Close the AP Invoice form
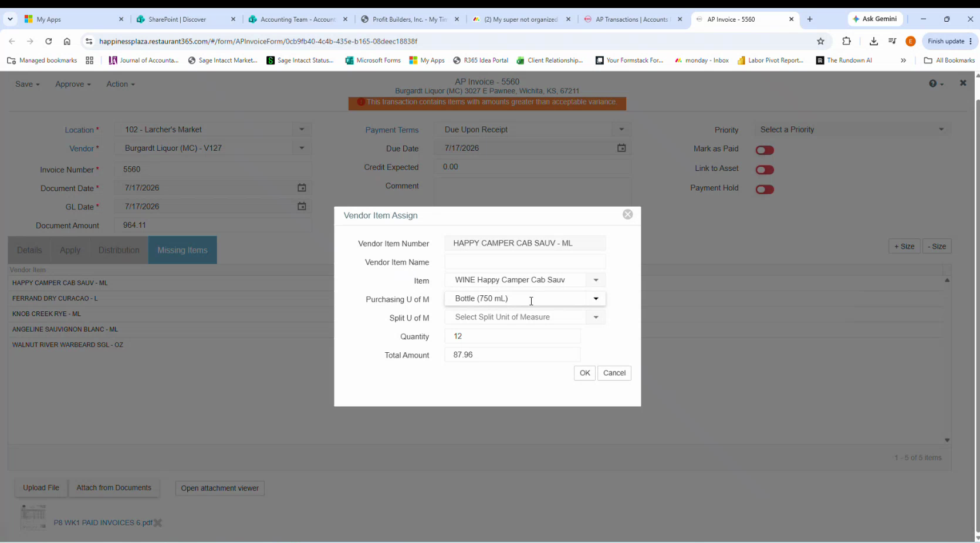The width and height of the screenshot is (980, 543). tap(963, 83)
